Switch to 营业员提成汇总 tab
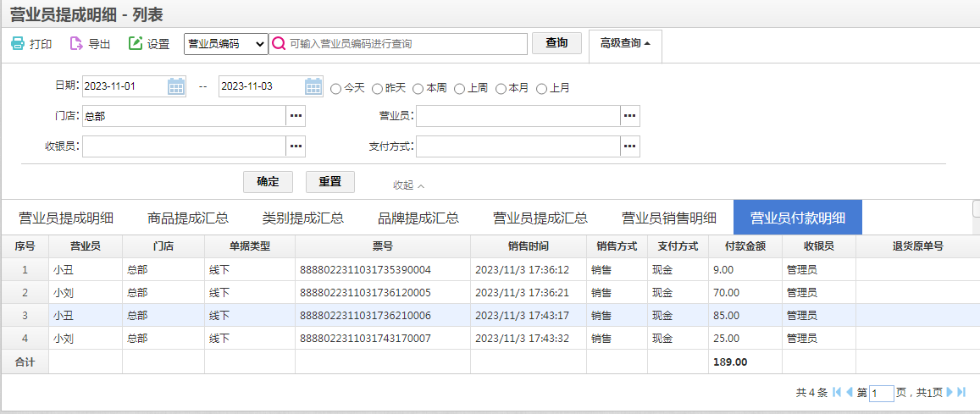This screenshot has height=414, width=980. pos(540,218)
